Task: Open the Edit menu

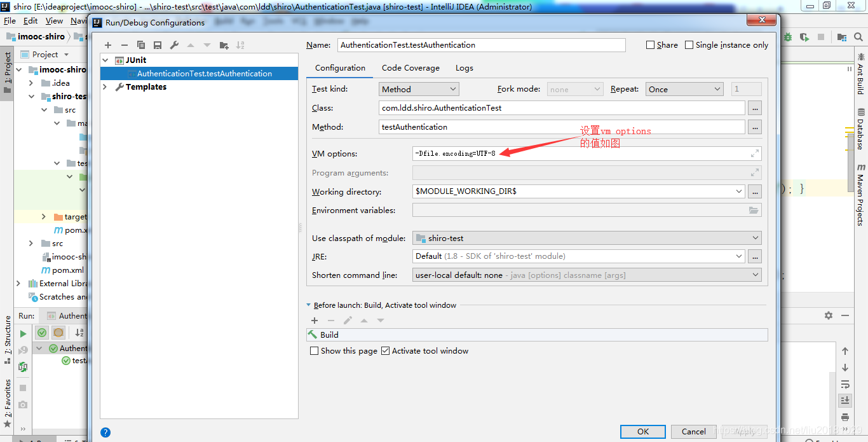Action: point(31,21)
